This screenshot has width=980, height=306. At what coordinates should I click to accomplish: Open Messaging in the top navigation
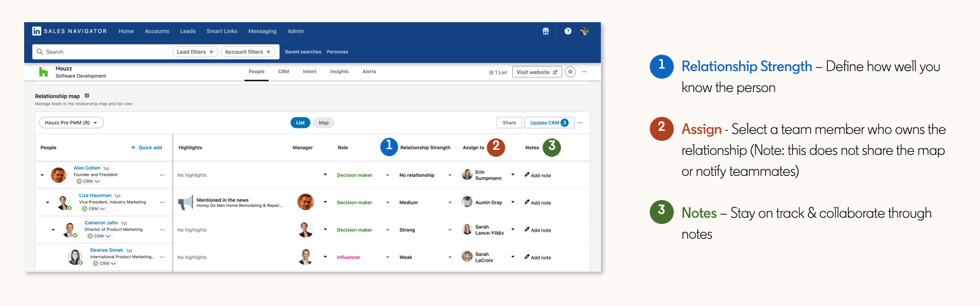point(262,31)
